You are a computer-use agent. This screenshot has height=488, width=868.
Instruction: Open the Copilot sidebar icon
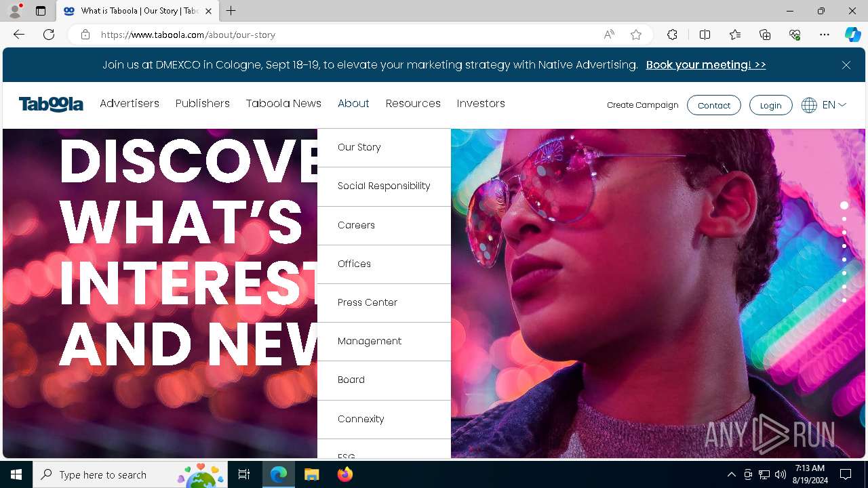click(852, 35)
